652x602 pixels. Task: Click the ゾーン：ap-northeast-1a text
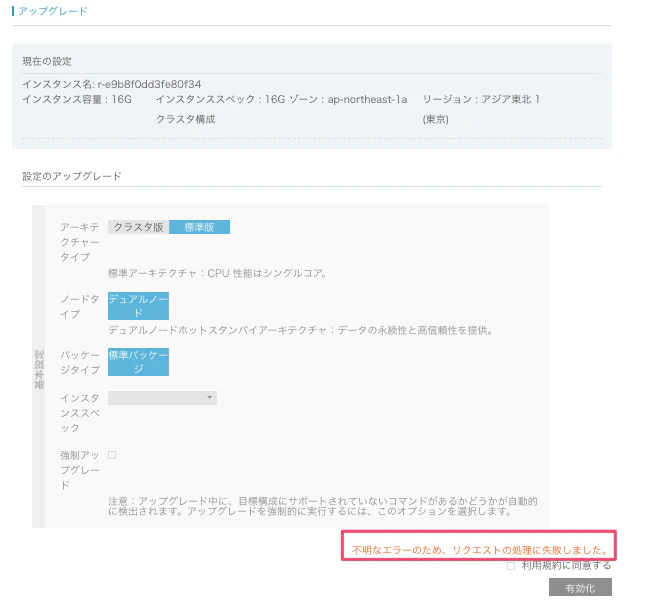coord(348,99)
